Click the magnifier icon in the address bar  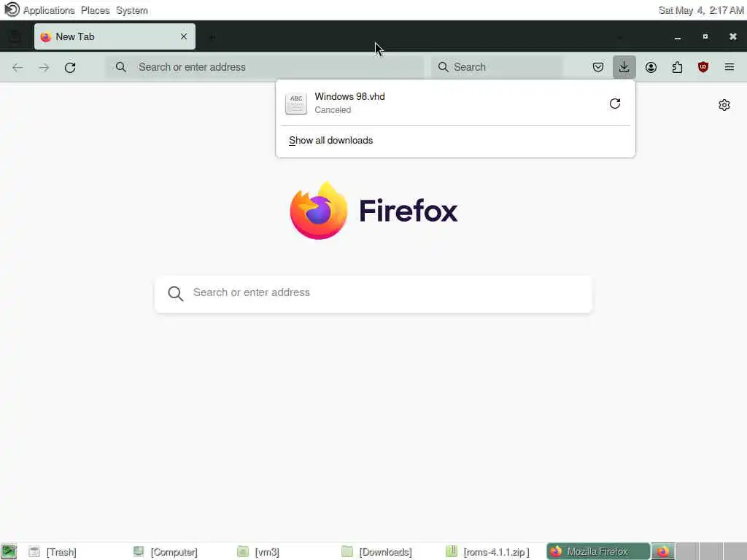click(121, 67)
